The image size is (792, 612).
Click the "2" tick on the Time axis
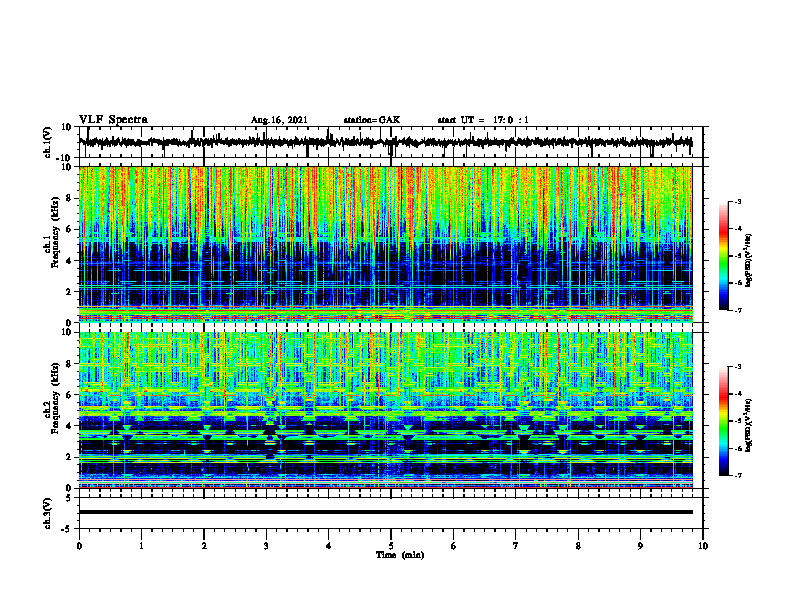(x=204, y=546)
